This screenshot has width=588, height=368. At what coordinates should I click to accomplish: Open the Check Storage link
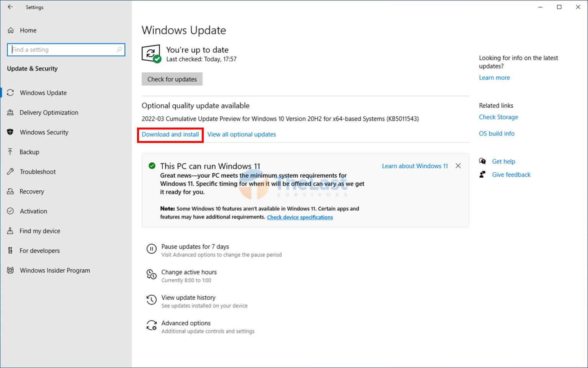point(498,117)
